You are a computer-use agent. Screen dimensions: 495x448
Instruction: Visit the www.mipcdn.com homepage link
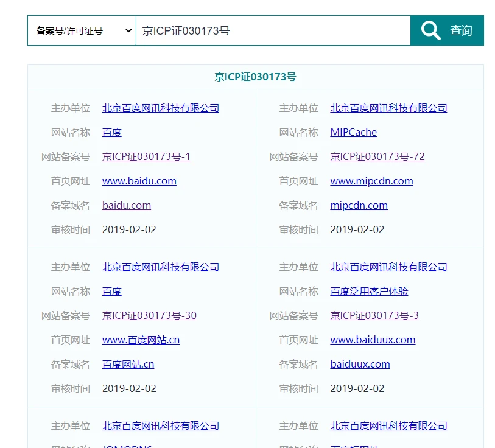371,181
